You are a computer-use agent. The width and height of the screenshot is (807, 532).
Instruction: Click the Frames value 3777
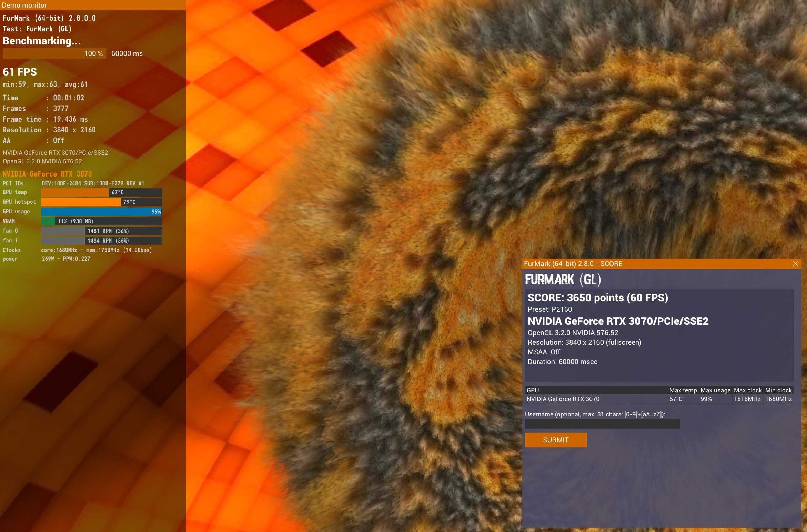pyautogui.click(x=61, y=109)
